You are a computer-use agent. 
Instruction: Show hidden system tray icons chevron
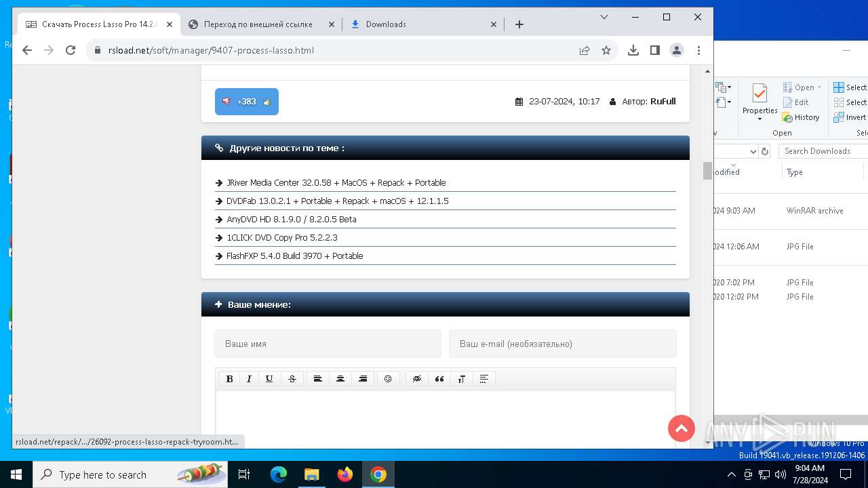coord(732,474)
